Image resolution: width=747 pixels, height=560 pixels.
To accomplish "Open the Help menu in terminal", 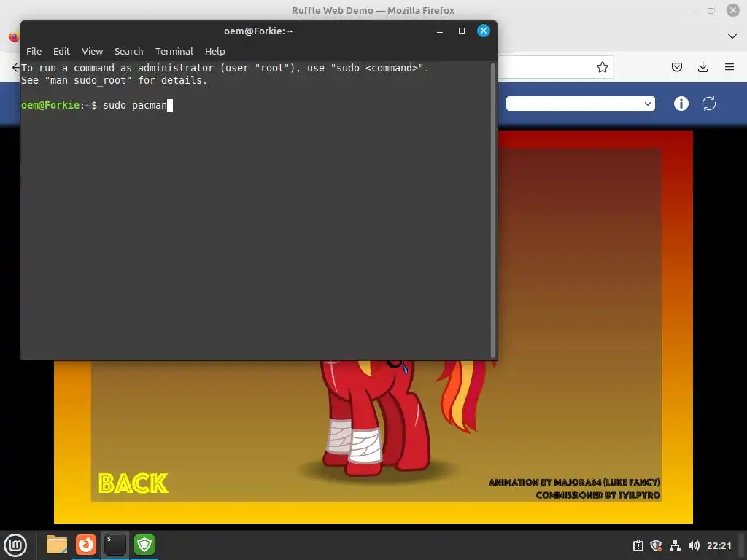I will [215, 52].
